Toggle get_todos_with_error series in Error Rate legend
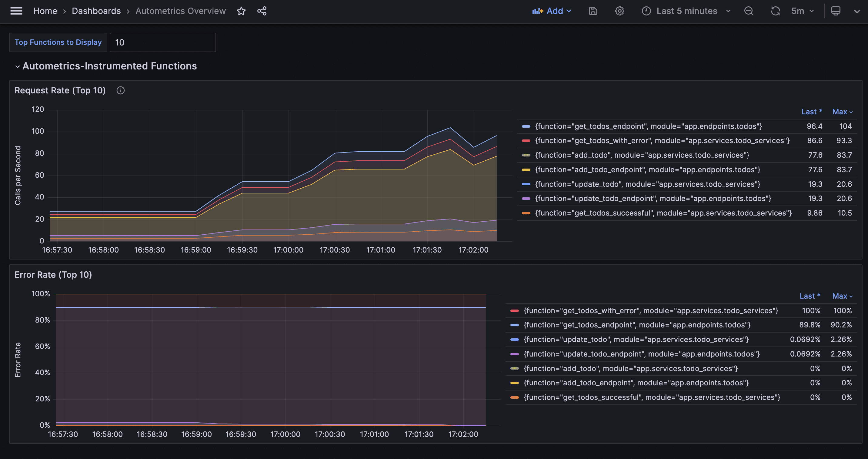 coord(651,311)
